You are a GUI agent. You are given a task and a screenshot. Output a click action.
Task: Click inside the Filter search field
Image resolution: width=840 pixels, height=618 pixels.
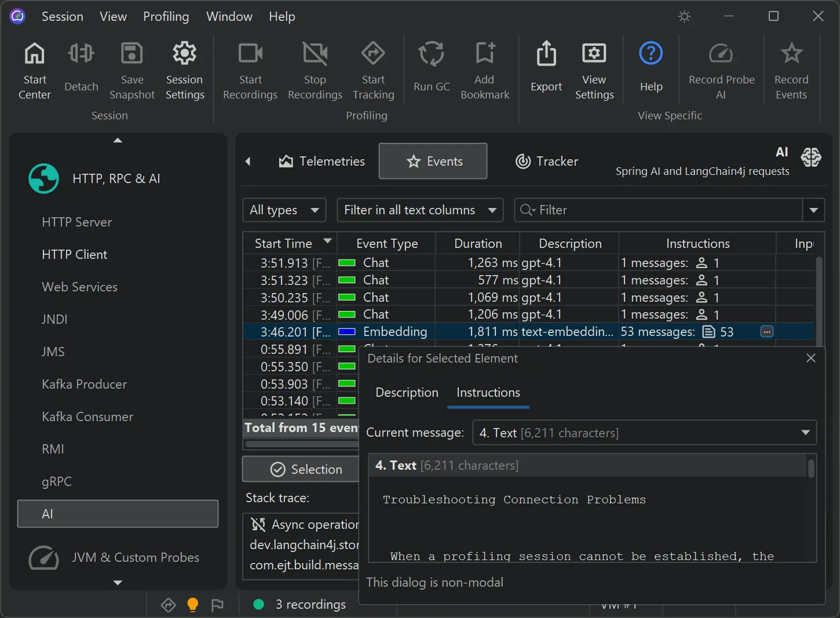pos(637,210)
